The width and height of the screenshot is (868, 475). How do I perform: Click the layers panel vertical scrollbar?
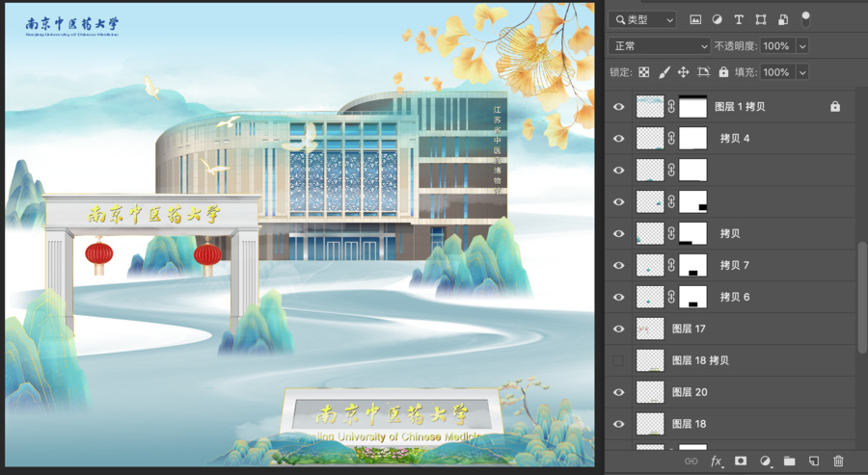861,297
